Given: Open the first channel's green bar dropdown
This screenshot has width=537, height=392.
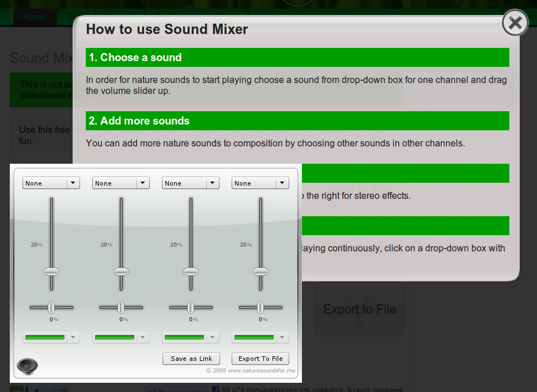Looking at the screenshot, I should (x=51, y=337).
